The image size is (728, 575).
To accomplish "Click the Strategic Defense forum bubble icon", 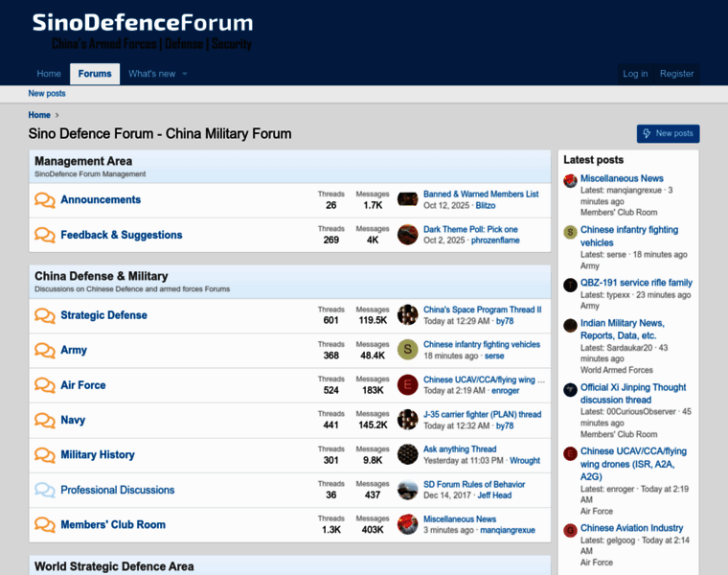I will click(45, 315).
